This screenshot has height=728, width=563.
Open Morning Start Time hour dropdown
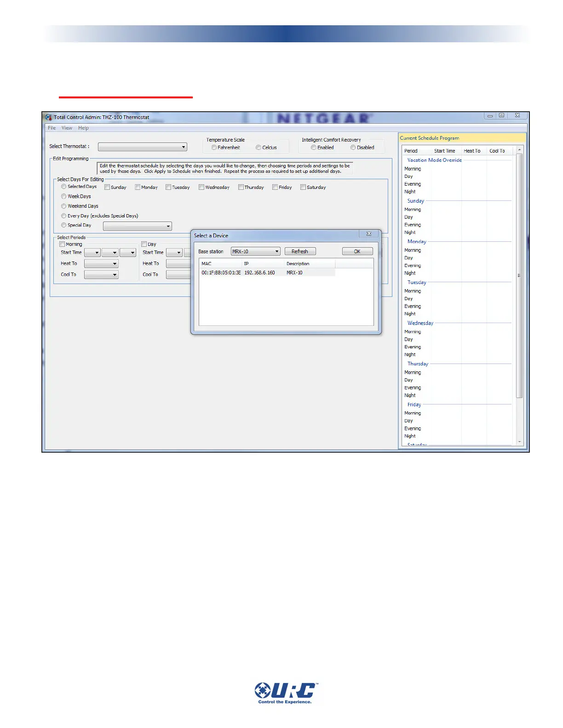(92, 252)
